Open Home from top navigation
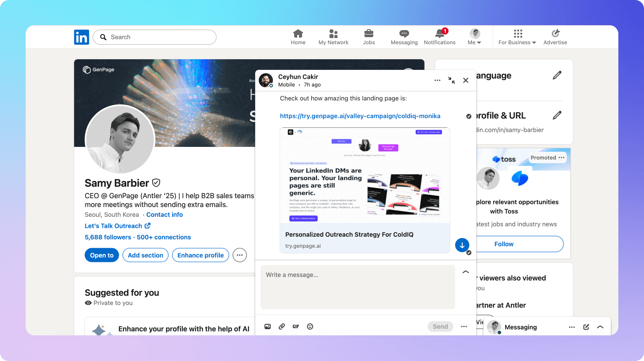Screen dimensions: 644x361 [298, 37]
